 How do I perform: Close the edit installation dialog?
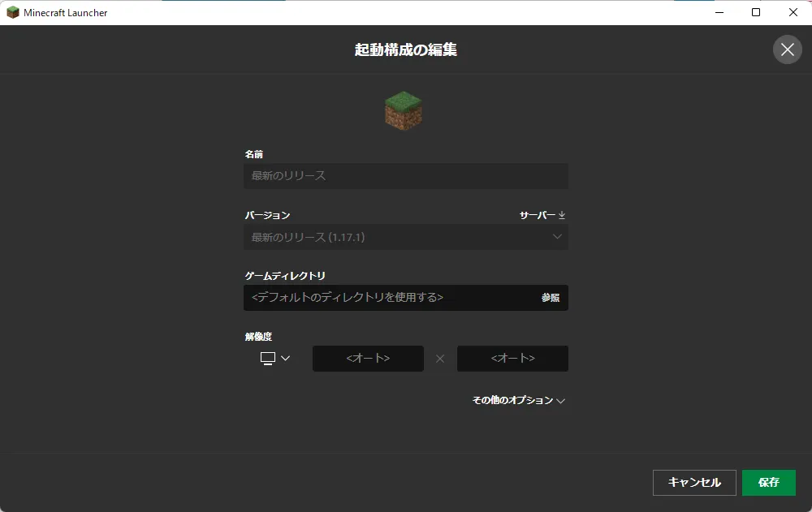pos(787,49)
